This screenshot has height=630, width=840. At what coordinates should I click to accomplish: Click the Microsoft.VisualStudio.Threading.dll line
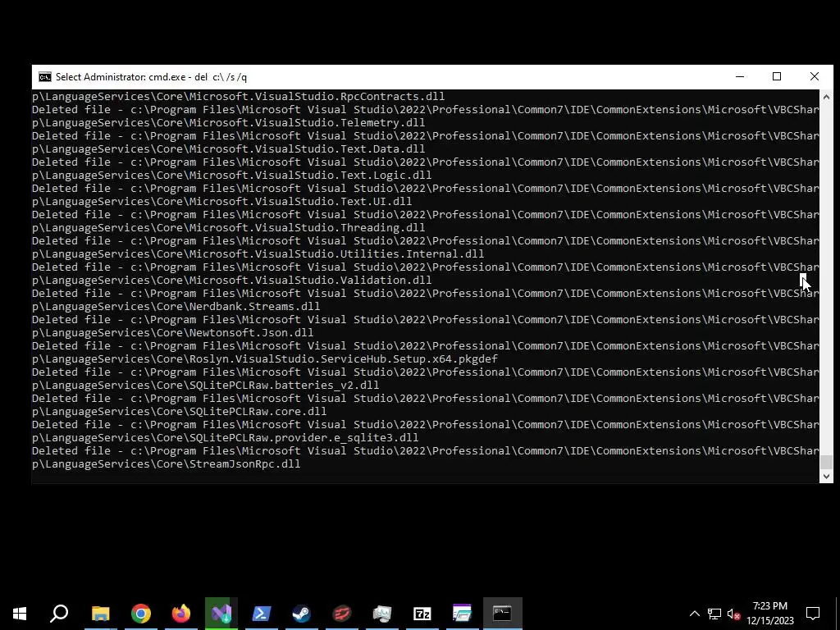click(x=229, y=228)
